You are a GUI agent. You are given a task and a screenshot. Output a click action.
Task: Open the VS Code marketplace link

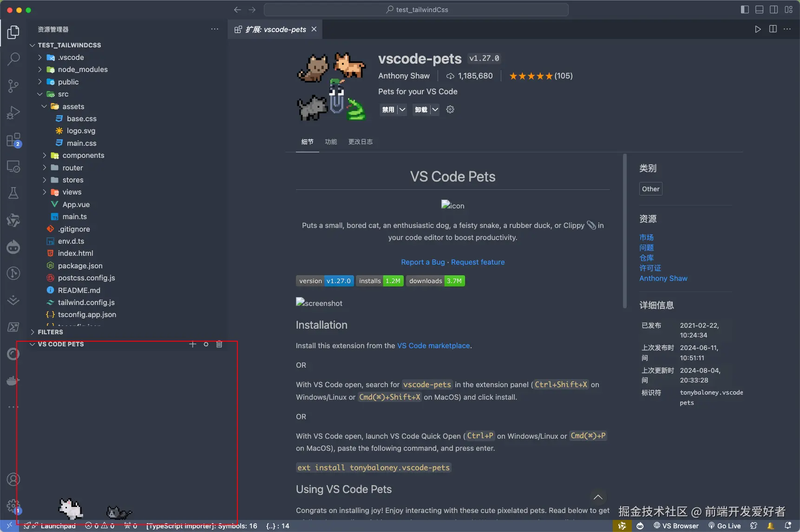[433, 346]
